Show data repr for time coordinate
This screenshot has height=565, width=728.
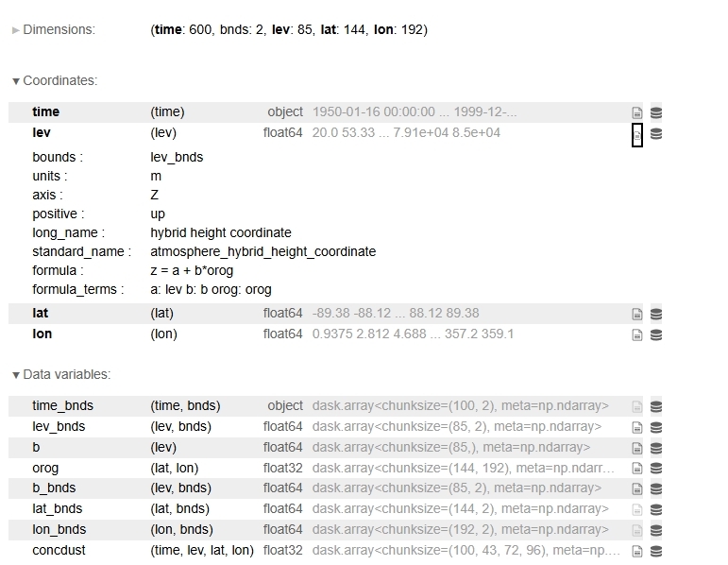click(656, 112)
